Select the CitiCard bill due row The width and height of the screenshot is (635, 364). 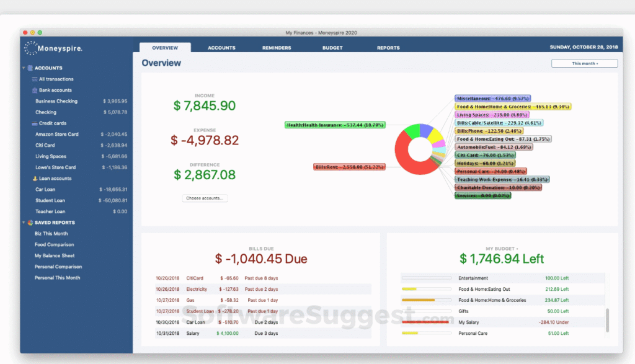[x=263, y=278]
